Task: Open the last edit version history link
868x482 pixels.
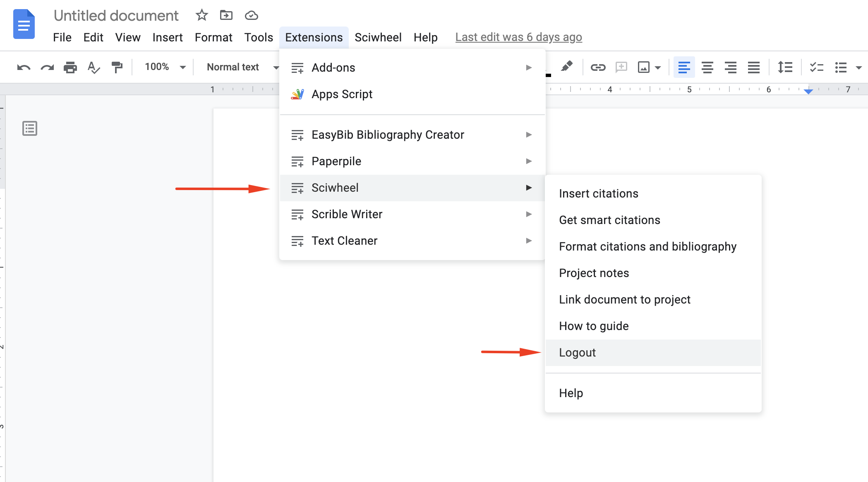Action: click(x=518, y=37)
